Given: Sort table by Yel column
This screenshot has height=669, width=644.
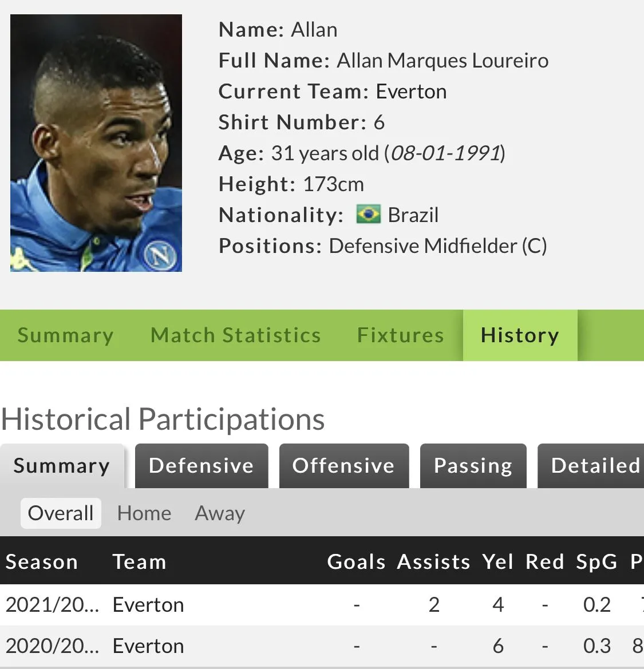Looking at the screenshot, I should pos(497,562).
